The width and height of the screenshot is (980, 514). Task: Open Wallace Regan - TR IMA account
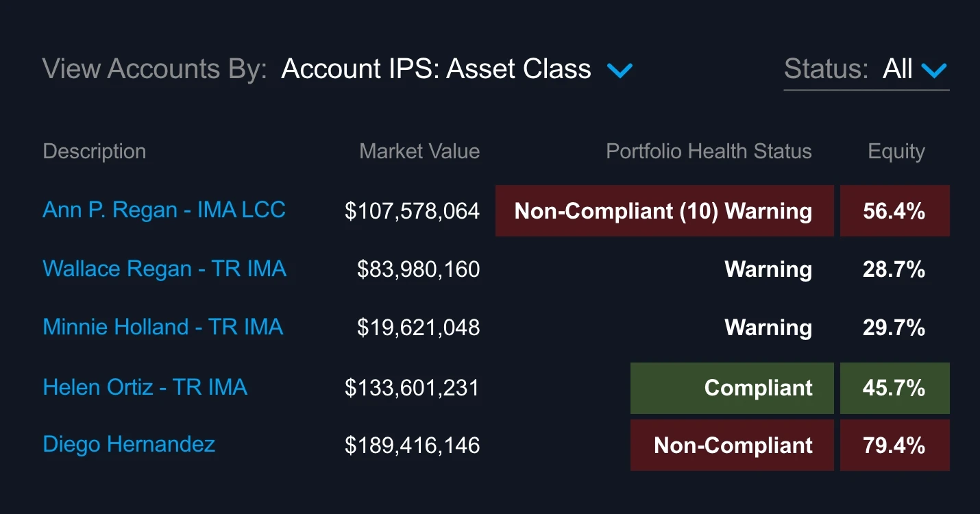[x=164, y=269]
